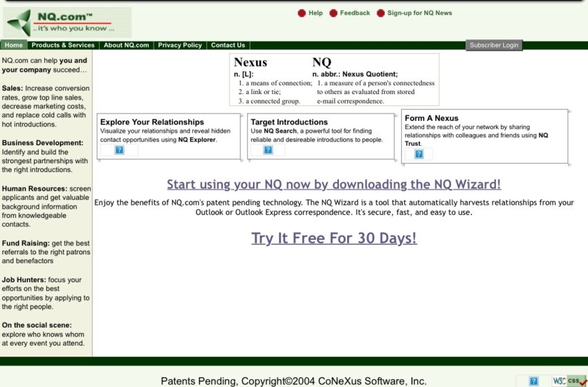Click the W3C CSS validation badge
The height and width of the screenshot is (387, 588).
[x=569, y=381]
